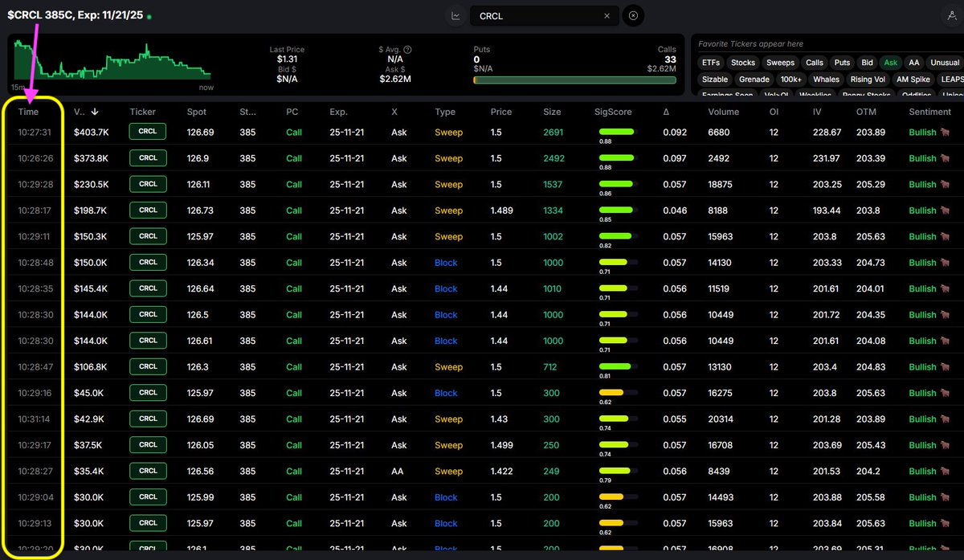Click the green status dot beside the title
964x560 pixels.
(149, 16)
